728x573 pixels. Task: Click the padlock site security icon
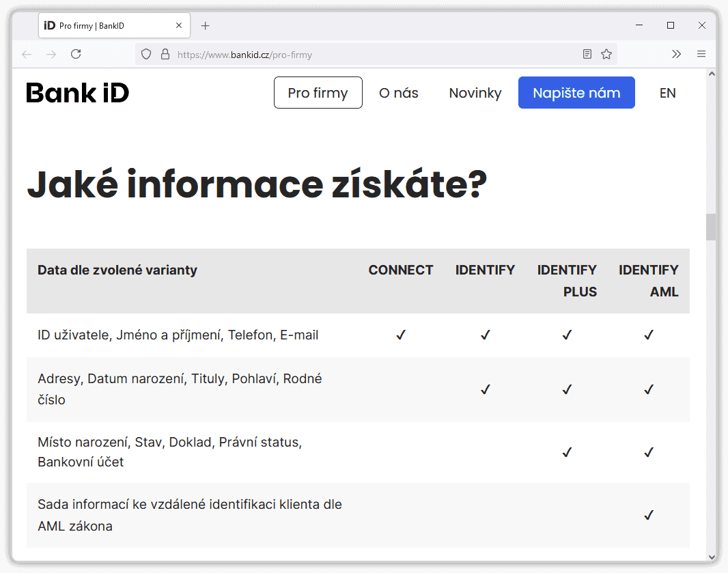pos(165,55)
